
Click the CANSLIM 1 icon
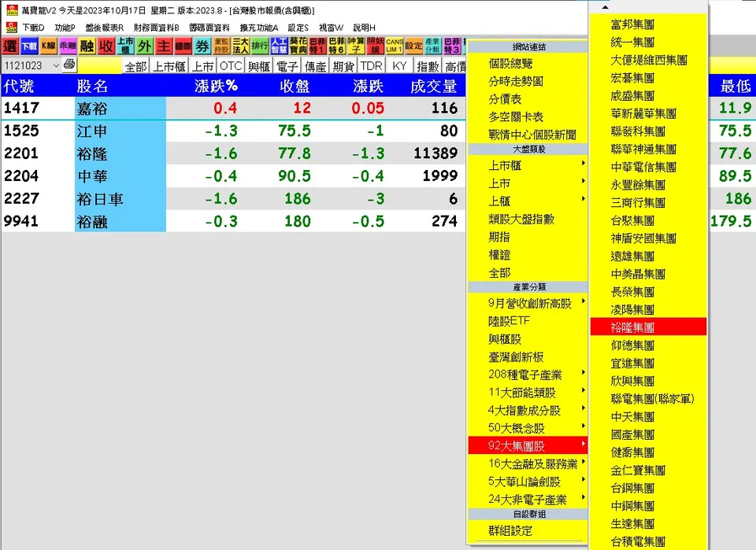point(395,46)
